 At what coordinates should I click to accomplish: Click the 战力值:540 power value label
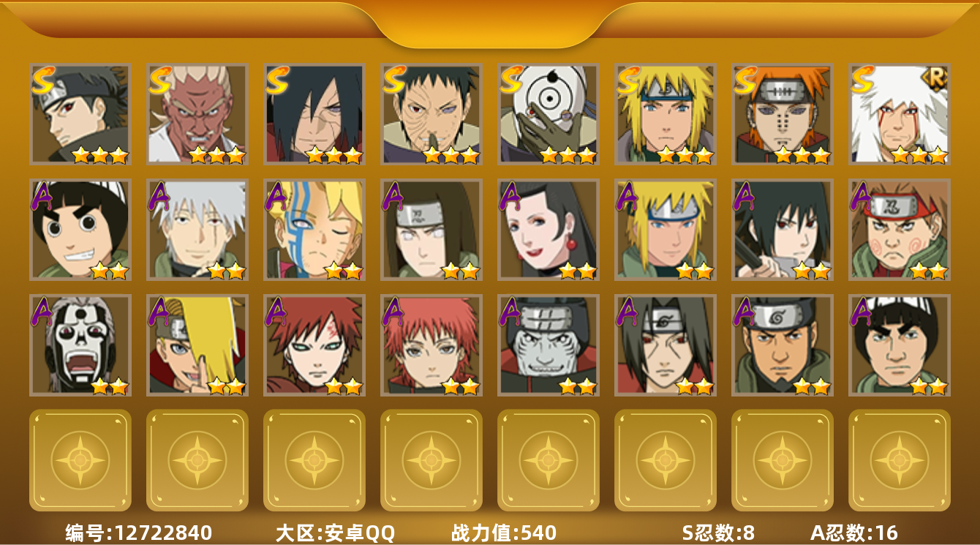[x=504, y=533]
